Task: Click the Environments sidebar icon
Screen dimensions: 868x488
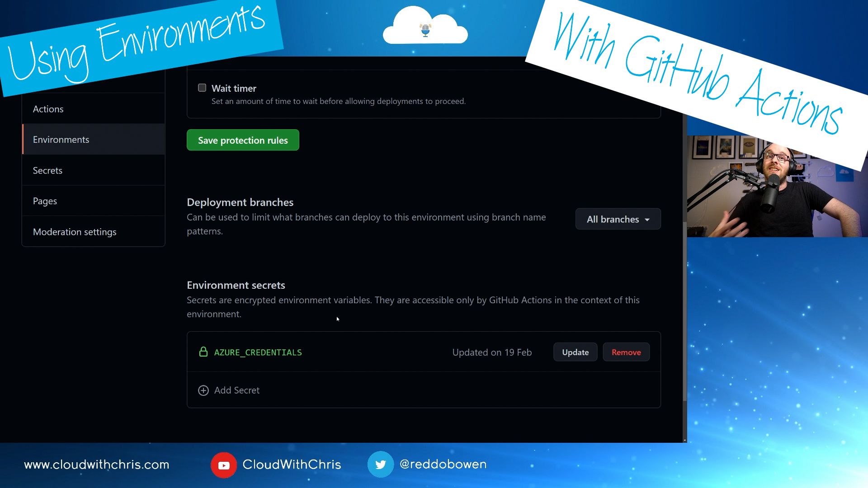Action: pyautogui.click(x=61, y=140)
